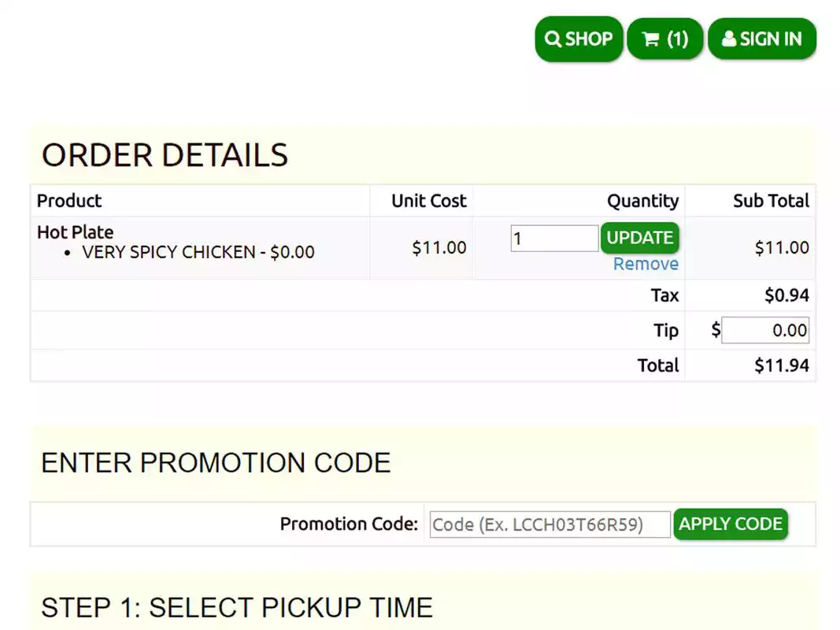Open the SHOP search button
840x630 pixels.
coord(579,39)
